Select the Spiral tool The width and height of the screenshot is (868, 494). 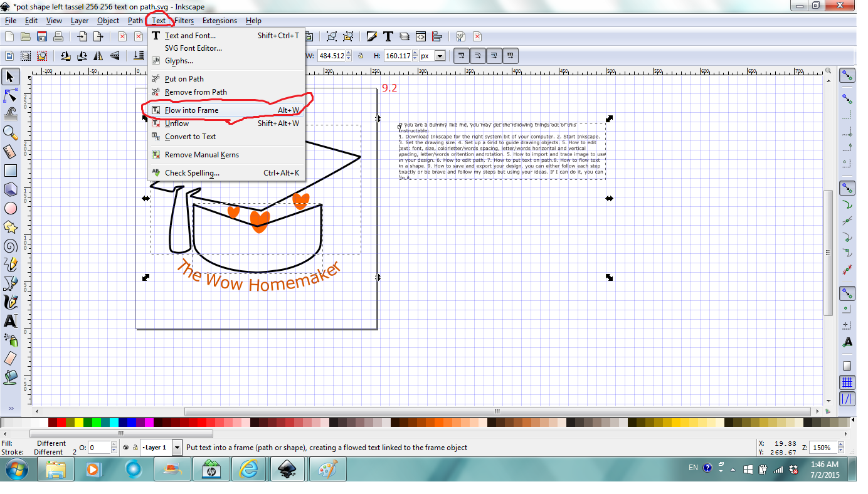point(11,245)
